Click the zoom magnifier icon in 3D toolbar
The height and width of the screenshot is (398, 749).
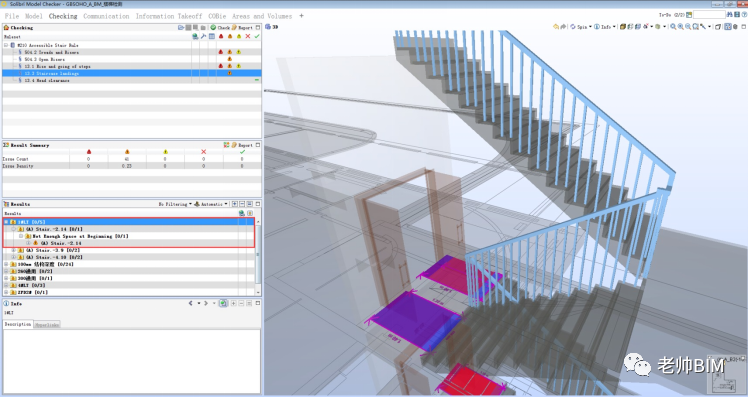tap(673, 27)
